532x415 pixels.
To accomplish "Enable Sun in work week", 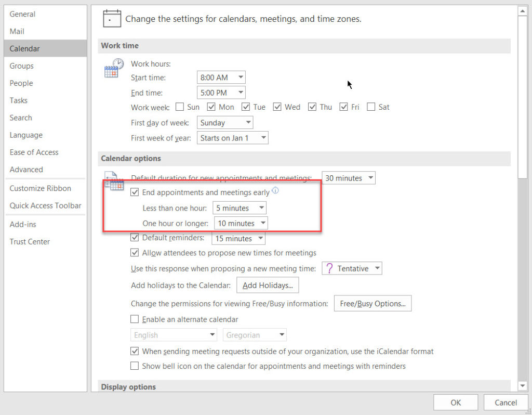I will click(x=180, y=107).
